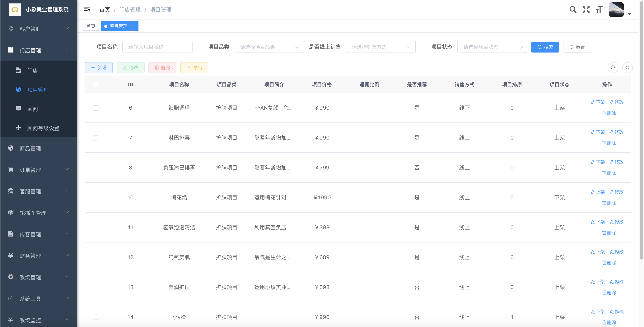
Task: Check the row for 细胞调理
Action: 95,108
